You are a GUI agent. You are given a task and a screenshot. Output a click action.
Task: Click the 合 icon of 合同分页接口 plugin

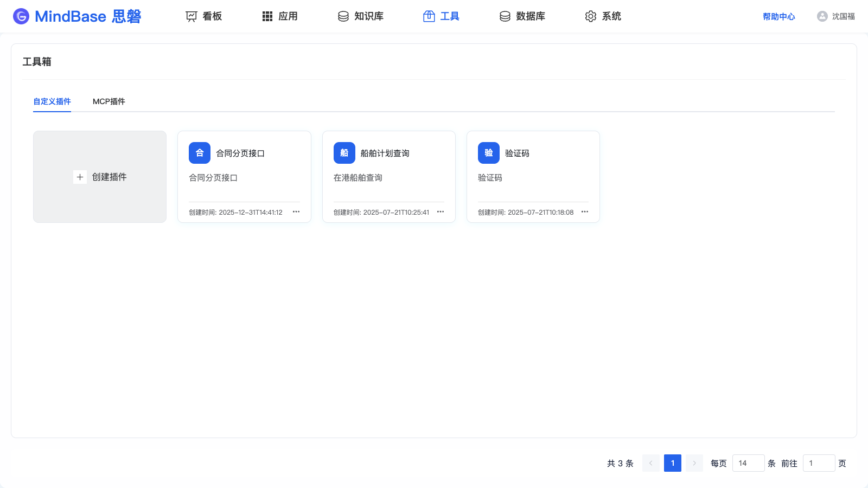200,153
